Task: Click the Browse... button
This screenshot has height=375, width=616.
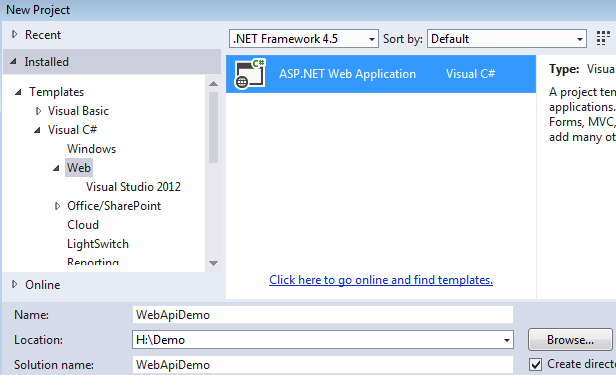Action: tap(570, 340)
